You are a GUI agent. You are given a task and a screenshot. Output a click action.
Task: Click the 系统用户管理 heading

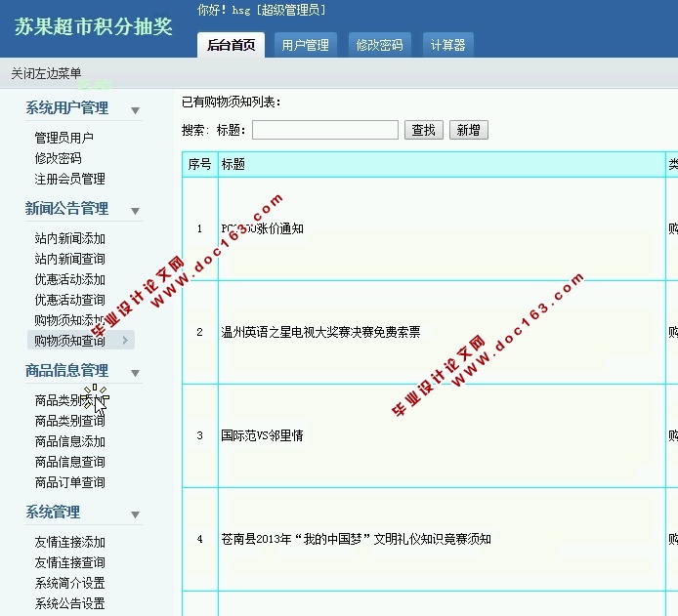click(67, 107)
